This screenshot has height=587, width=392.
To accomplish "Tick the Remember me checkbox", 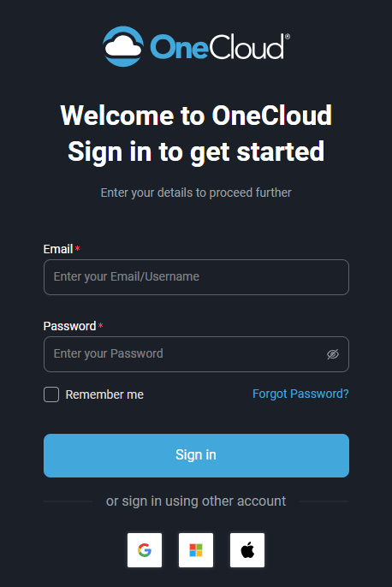I will coord(51,394).
